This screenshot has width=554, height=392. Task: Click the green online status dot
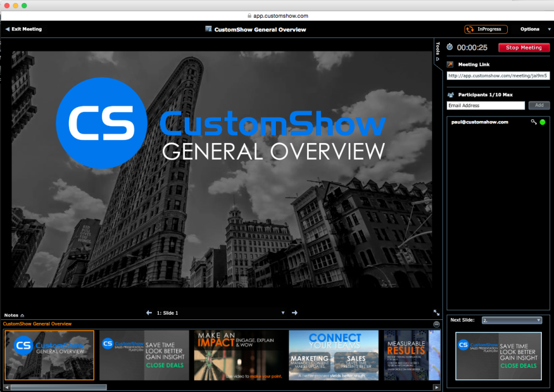click(542, 122)
